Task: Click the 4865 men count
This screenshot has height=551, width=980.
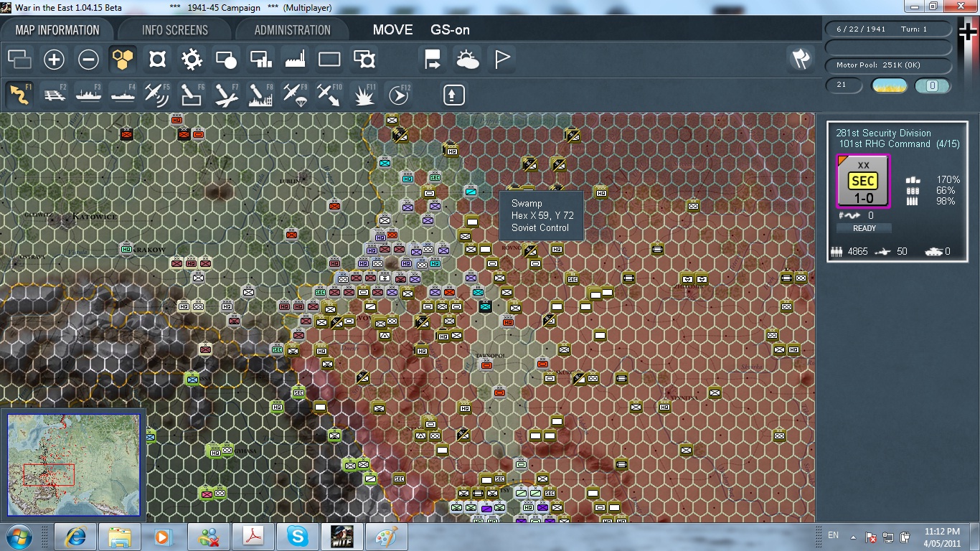Action: [x=857, y=252]
